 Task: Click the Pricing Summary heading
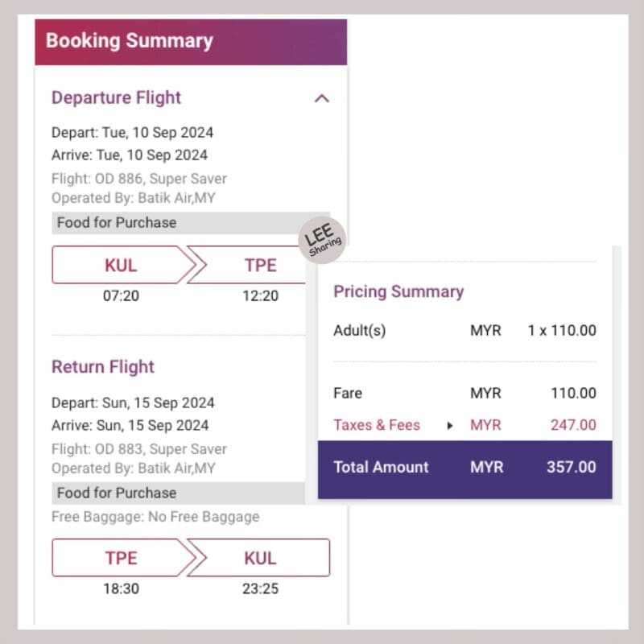point(398,291)
